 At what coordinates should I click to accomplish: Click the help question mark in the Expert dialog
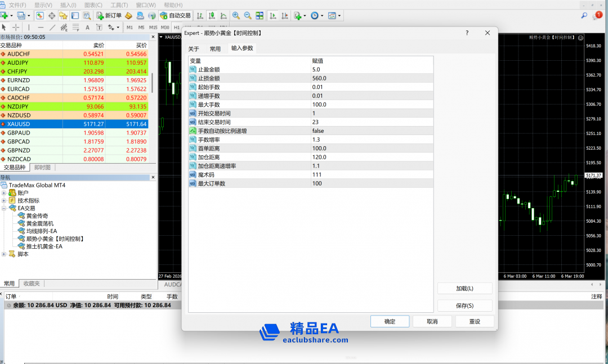(467, 33)
